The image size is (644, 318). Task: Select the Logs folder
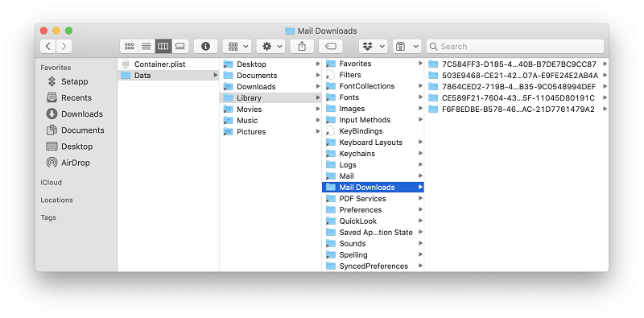373,165
